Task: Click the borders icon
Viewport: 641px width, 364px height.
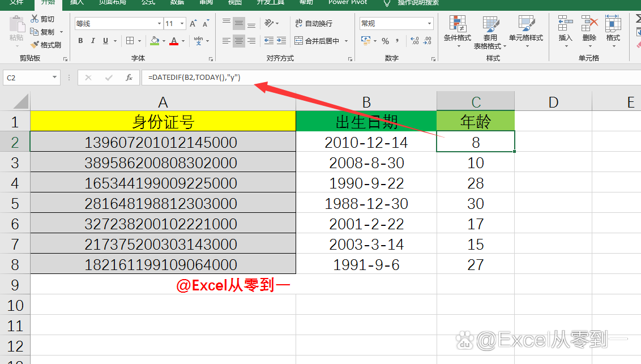Action: coord(130,41)
